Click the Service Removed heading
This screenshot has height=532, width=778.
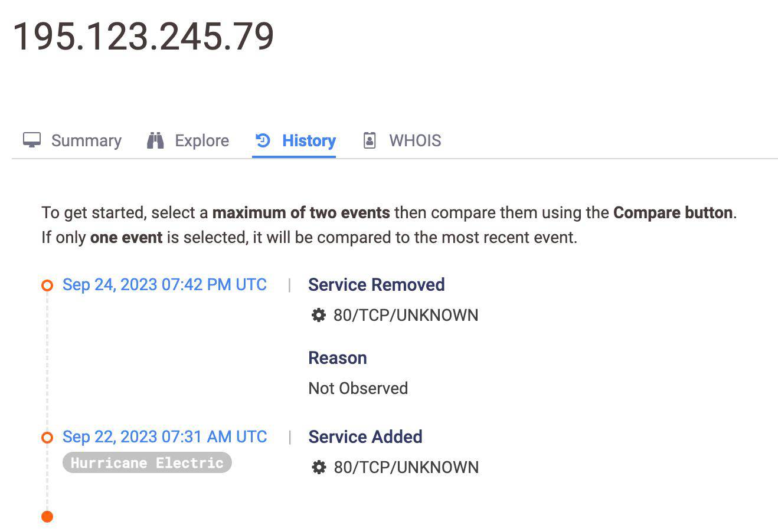(x=376, y=285)
